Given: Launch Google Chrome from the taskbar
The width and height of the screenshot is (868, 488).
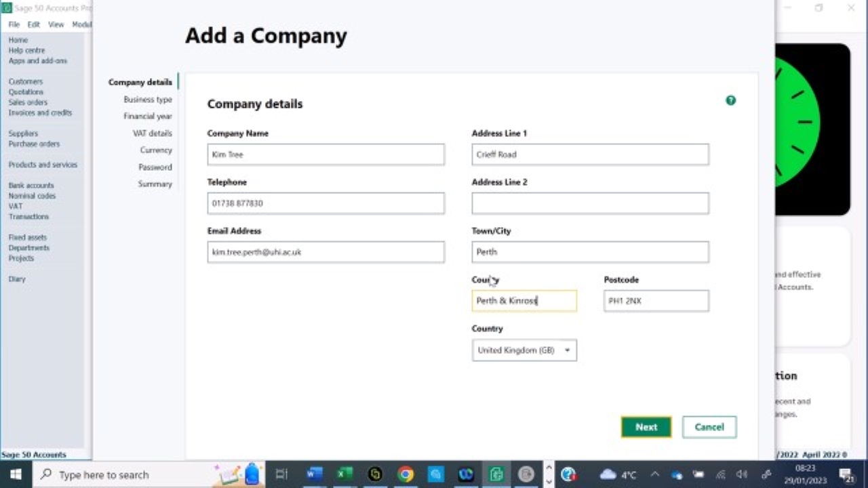Looking at the screenshot, I should tap(406, 474).
